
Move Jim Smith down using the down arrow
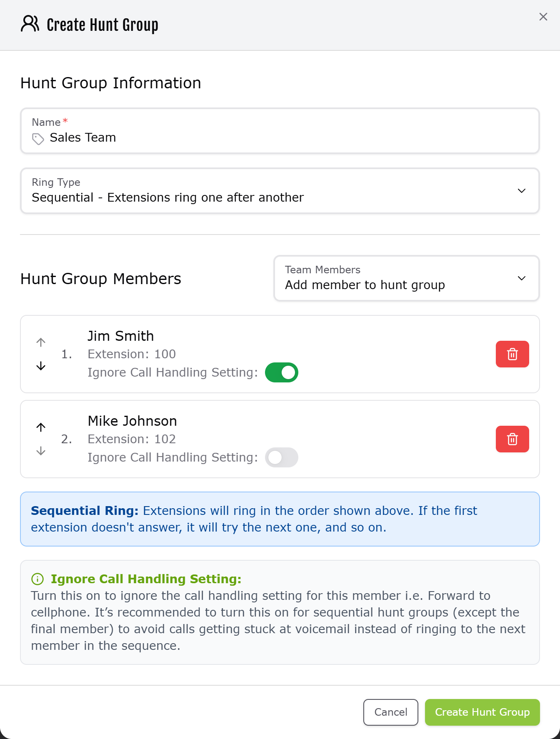click(x=40, y=367)
